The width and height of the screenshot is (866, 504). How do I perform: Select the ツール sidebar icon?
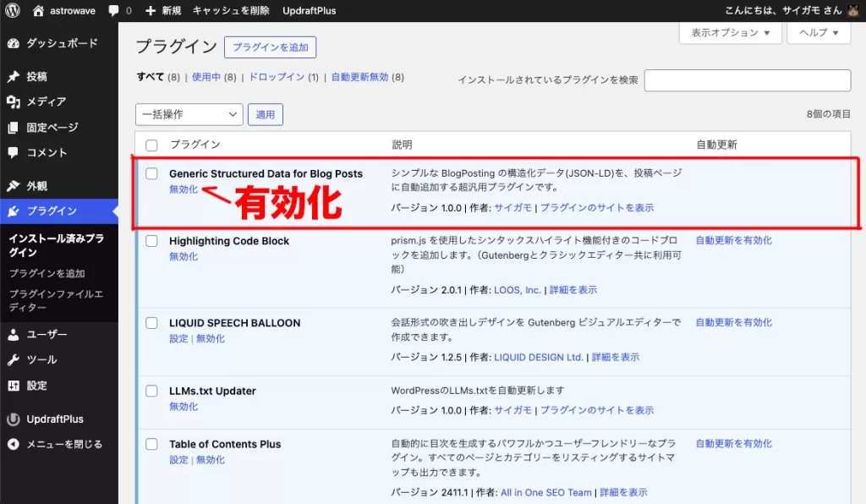point(38,361)
